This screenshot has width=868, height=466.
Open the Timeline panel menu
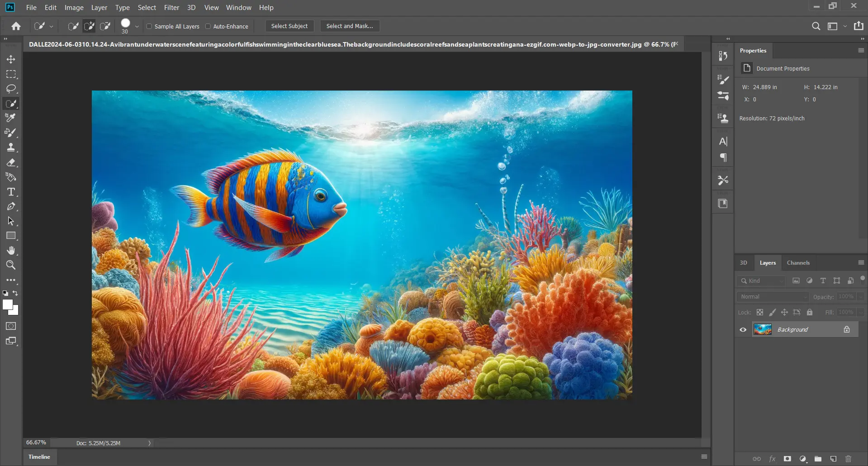pos(704,457)
